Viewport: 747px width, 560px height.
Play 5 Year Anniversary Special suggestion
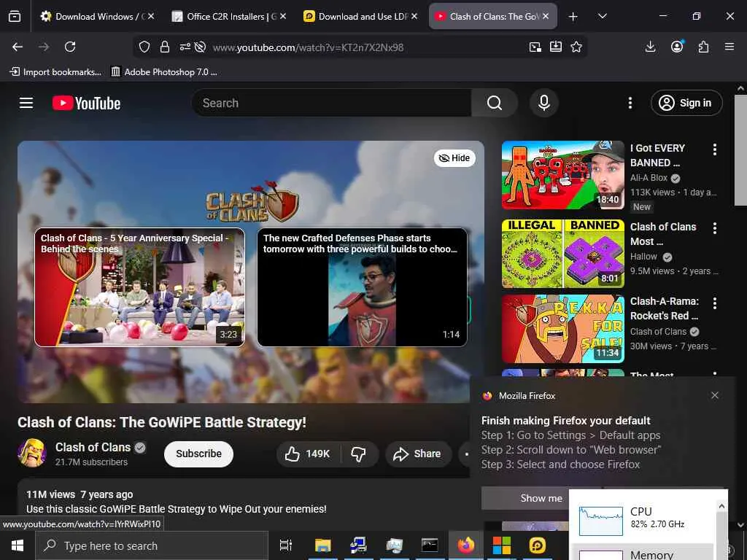[139, 287]
